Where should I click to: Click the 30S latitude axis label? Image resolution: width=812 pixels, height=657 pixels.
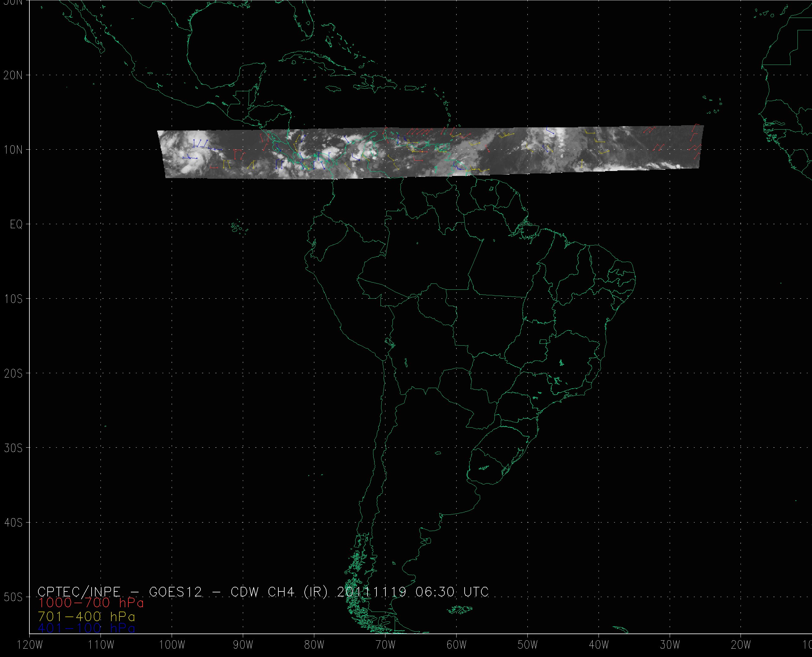pos(13,448)
